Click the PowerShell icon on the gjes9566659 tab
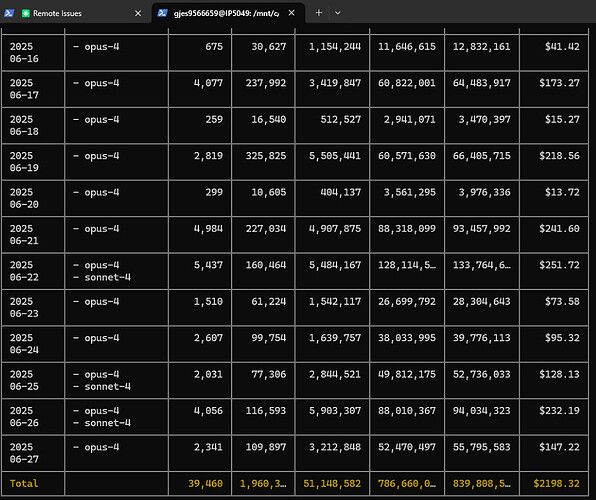Image resolution: width=596 pixels, height=500 pixels. [163, 13]
